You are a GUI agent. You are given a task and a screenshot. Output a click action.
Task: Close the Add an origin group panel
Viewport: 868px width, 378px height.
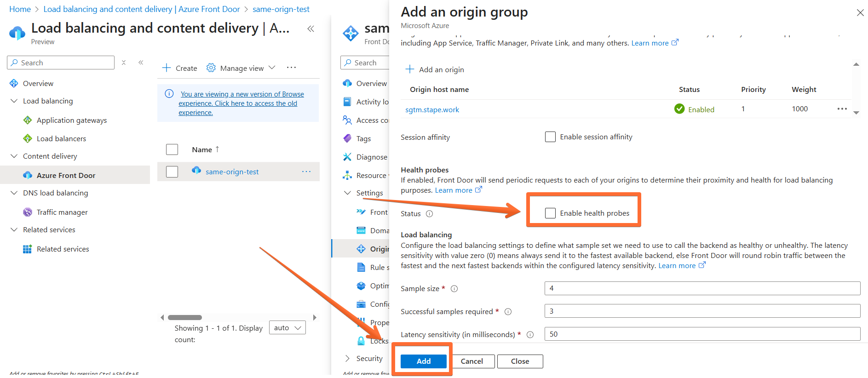point(860,13)
